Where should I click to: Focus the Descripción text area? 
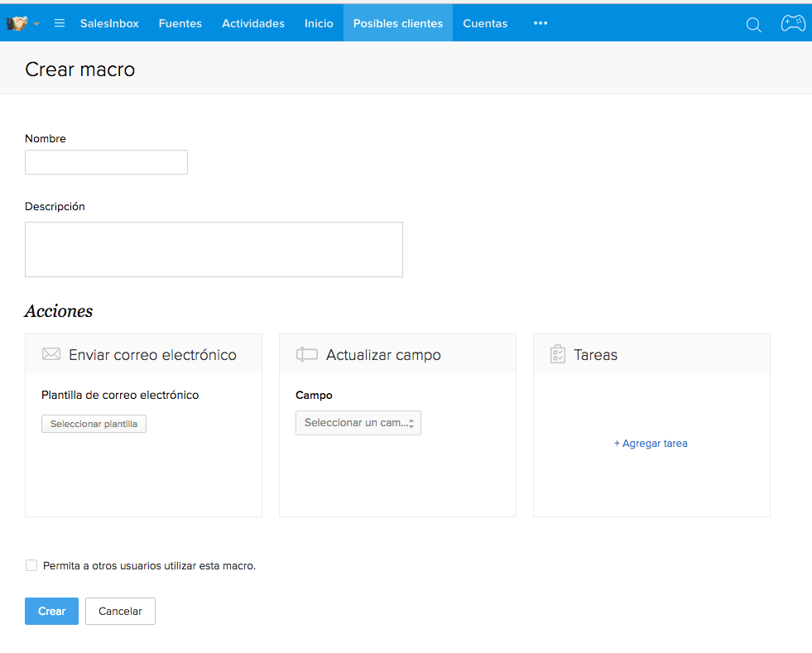click(x=214, y=250)
